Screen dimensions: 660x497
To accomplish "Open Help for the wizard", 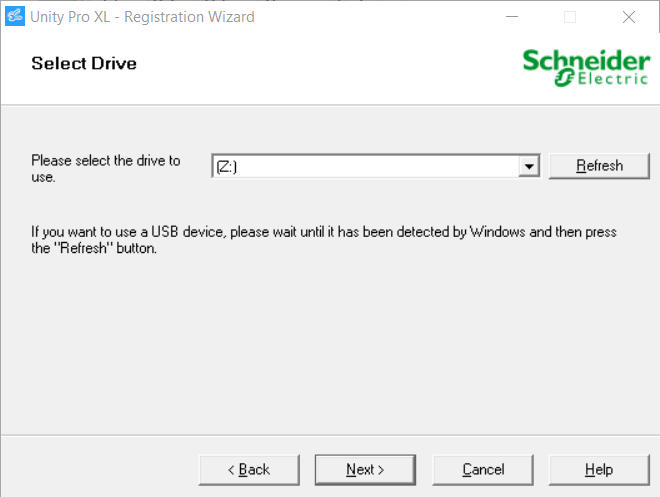I will coord(599,470).
